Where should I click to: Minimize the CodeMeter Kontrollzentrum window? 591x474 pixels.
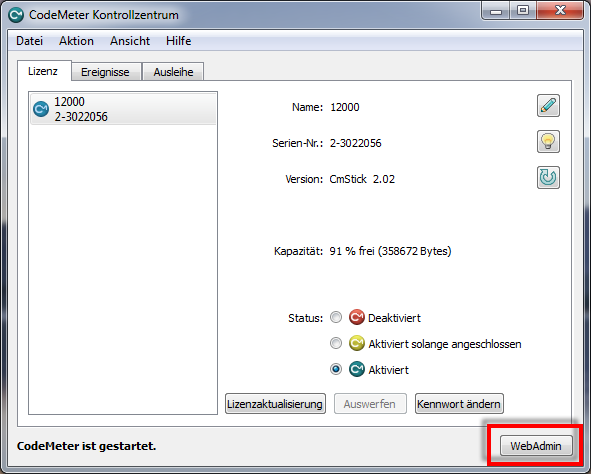496,11
